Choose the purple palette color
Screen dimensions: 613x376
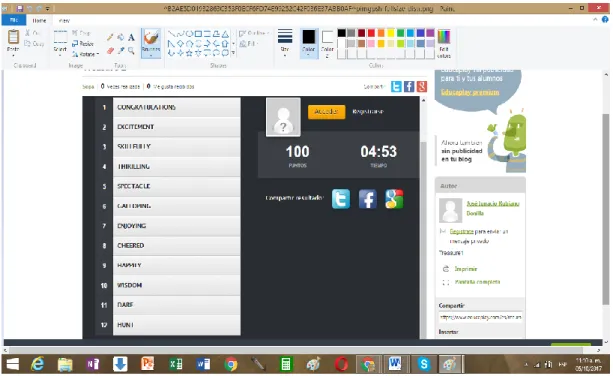(430, 33)
